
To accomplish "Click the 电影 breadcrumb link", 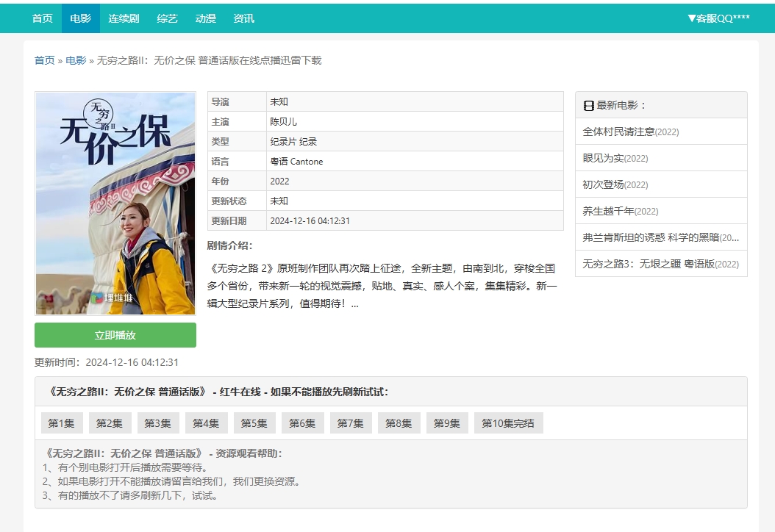I will click(76, 60).
